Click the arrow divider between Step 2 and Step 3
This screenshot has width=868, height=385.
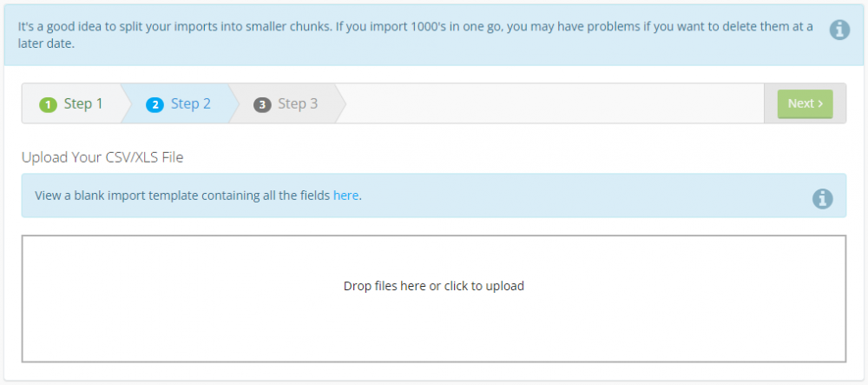point(233,103)
